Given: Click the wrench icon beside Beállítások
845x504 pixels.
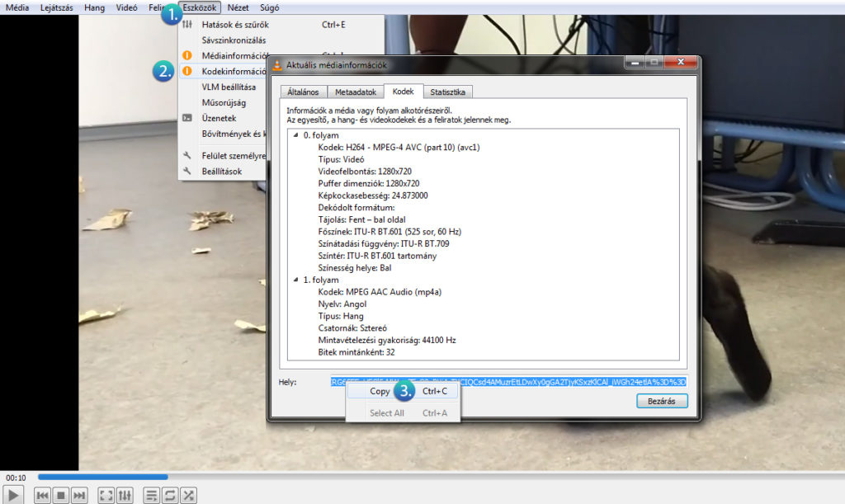Looking at the screenshot, I should [x=187, y=172].
